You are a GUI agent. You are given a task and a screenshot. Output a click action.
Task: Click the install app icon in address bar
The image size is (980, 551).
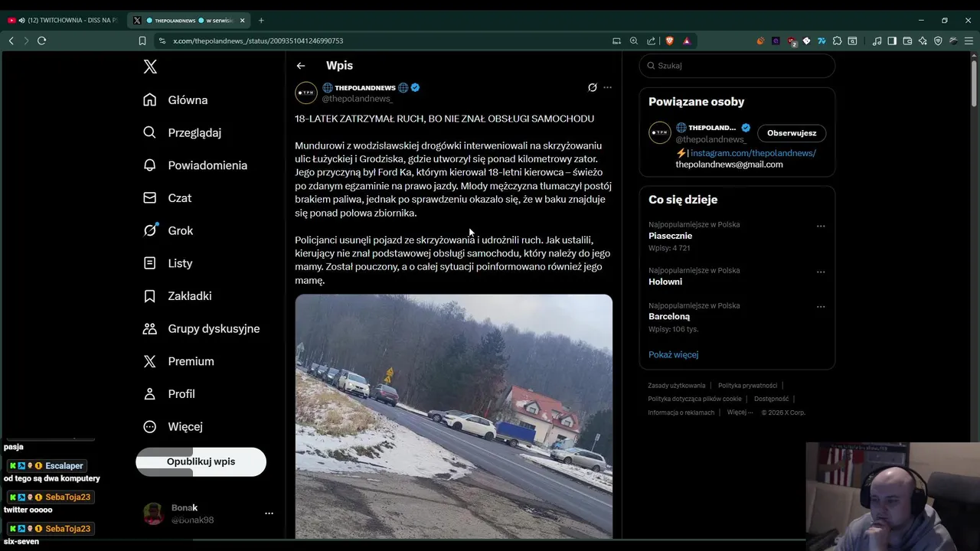tap(616, 41)
